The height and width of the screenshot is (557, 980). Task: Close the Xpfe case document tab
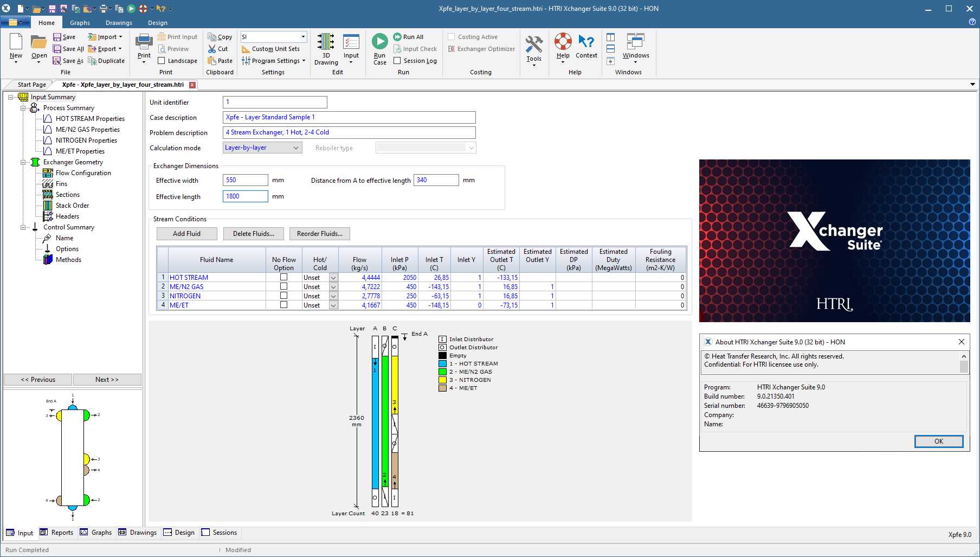coord(192,85)
